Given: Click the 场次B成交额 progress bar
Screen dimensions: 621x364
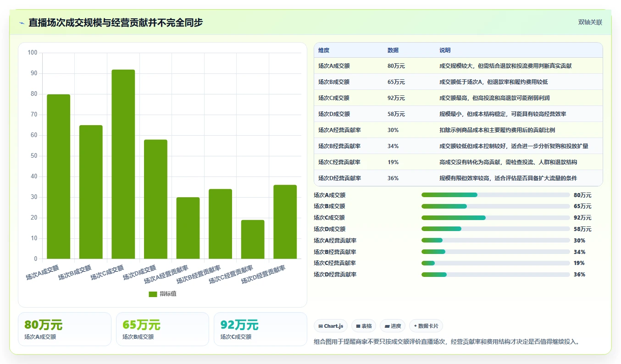Looking at the screenshot, I should click(495, 206).
